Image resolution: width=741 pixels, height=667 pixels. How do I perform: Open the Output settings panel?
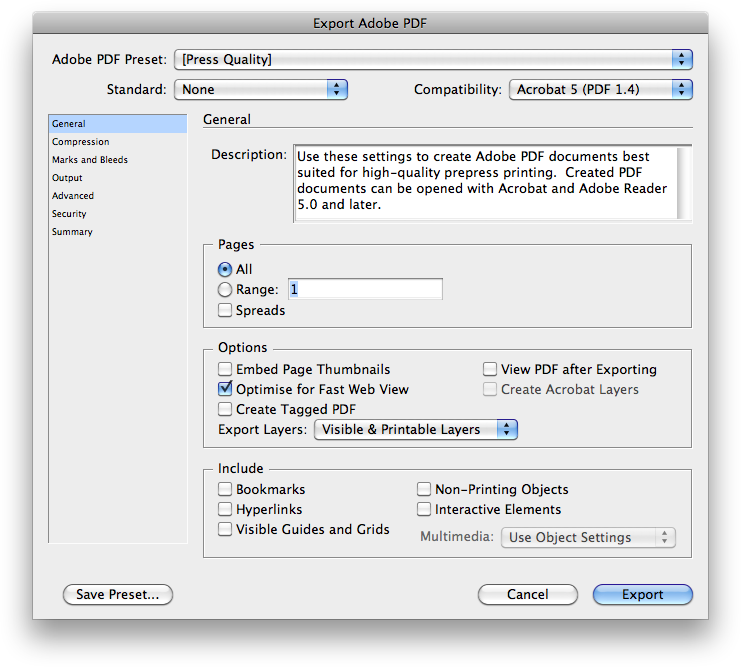click(x=118, y=178)
